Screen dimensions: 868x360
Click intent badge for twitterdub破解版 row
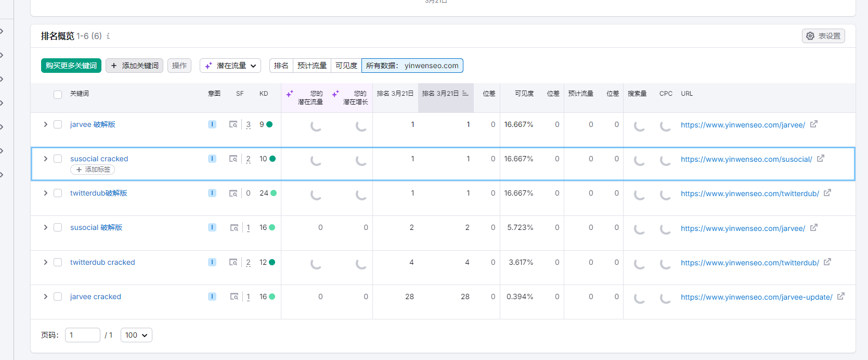click(212, 193)
